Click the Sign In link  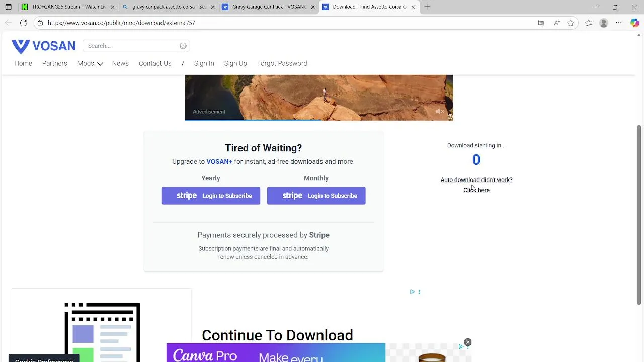[x=204, y=63]
